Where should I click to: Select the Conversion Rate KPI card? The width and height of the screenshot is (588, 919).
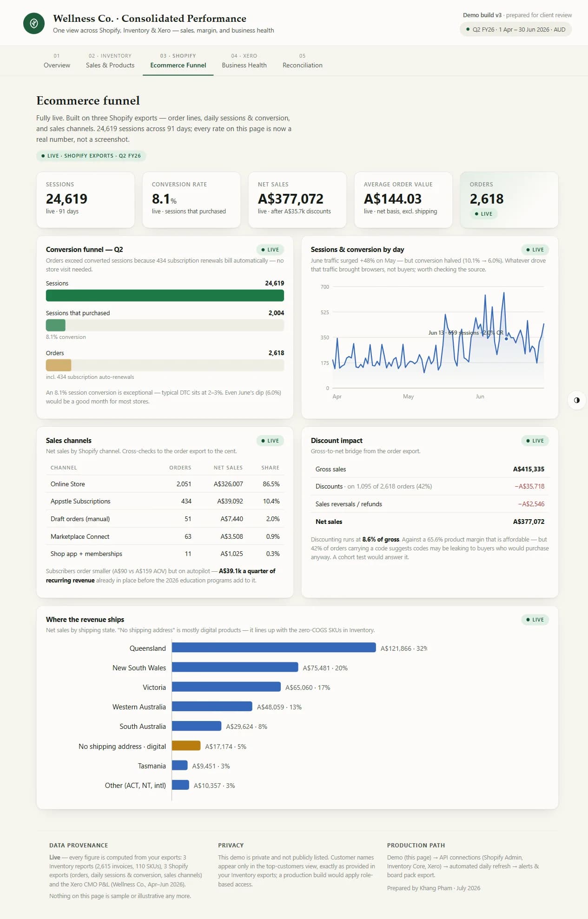click(x=192, y=200)
